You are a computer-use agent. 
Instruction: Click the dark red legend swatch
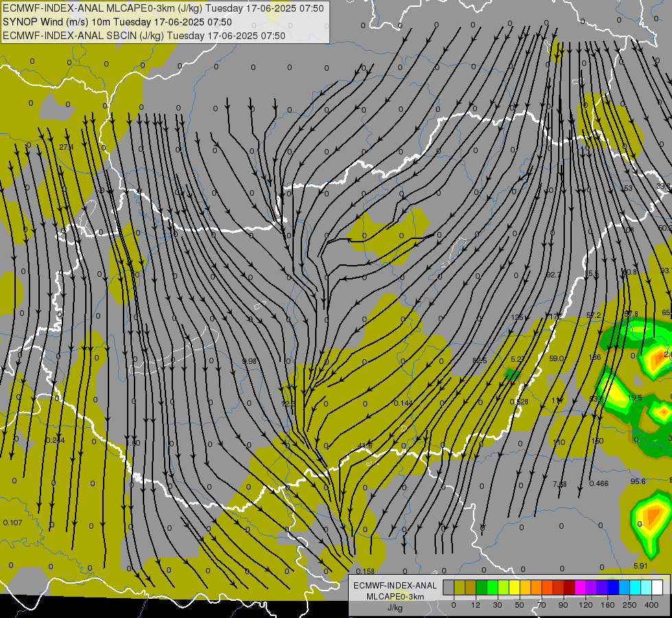(x=570, y=588)
